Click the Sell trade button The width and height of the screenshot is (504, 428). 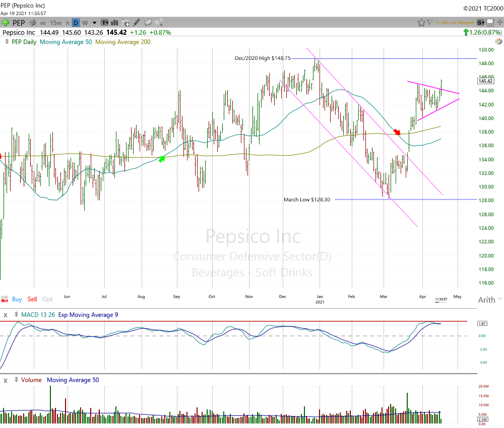click(x=32, y=299)
